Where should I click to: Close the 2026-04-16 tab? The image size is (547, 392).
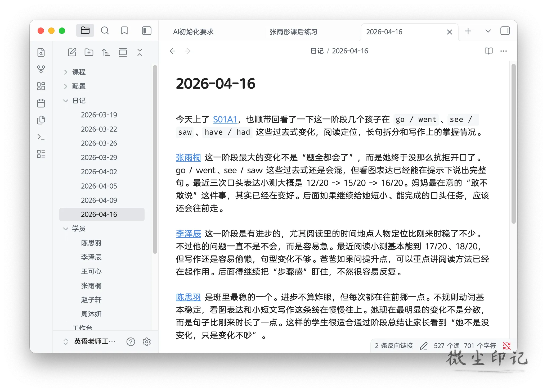[450, 32]
